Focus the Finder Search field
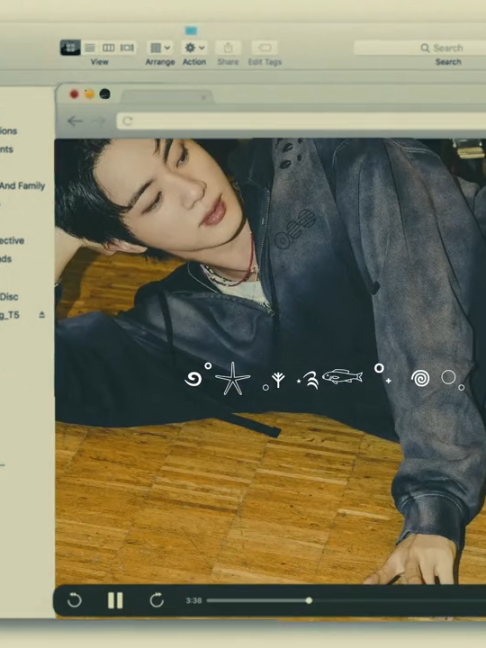 pyautogui.click(x=420, y=48)
